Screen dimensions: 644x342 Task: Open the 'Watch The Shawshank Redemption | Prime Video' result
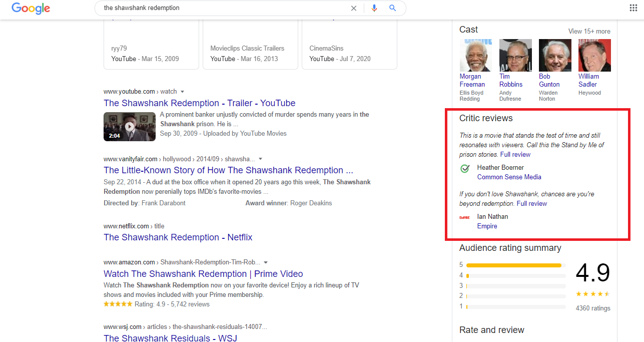[203, 274]
